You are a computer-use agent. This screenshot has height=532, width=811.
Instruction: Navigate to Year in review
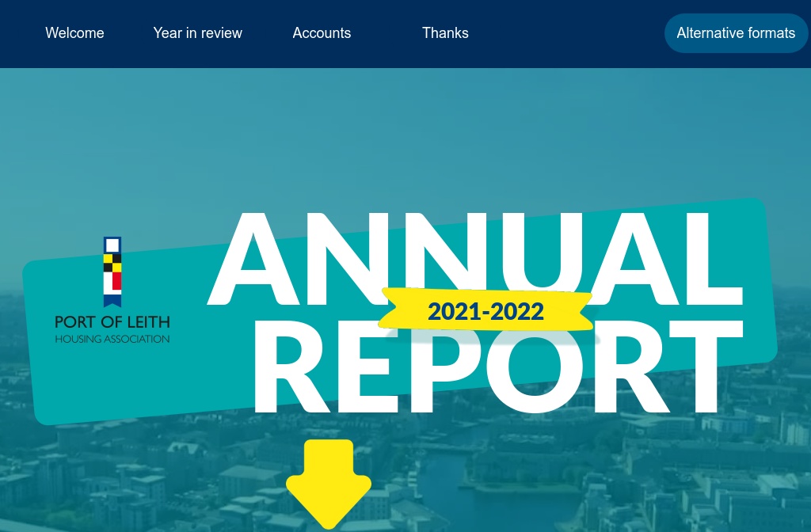[197, 33]
